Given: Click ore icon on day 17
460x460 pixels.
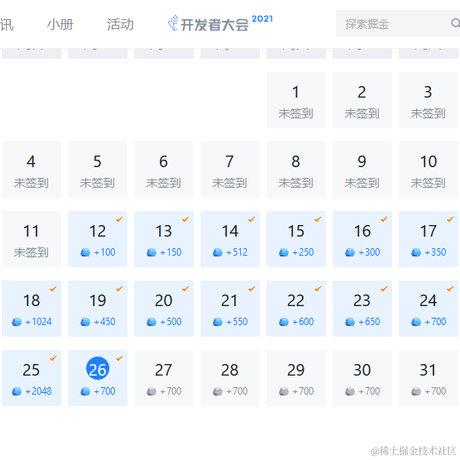Looking at the screenshot, I should tap(416, 253).
